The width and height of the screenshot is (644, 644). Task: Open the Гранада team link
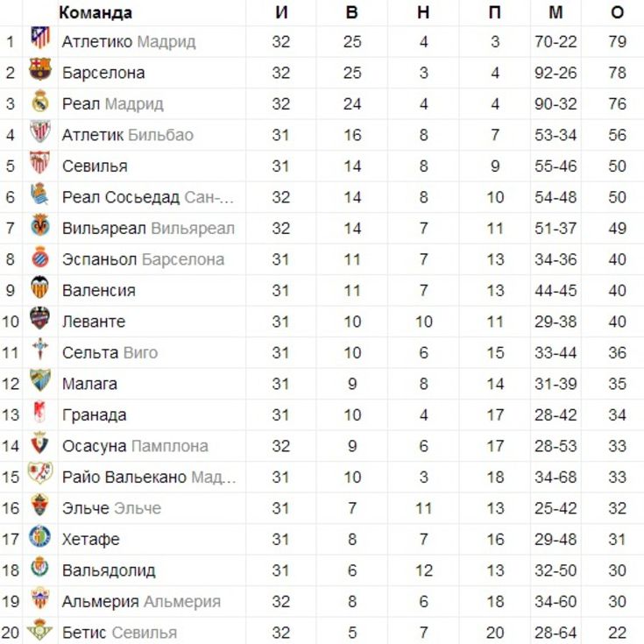point(94,415)
